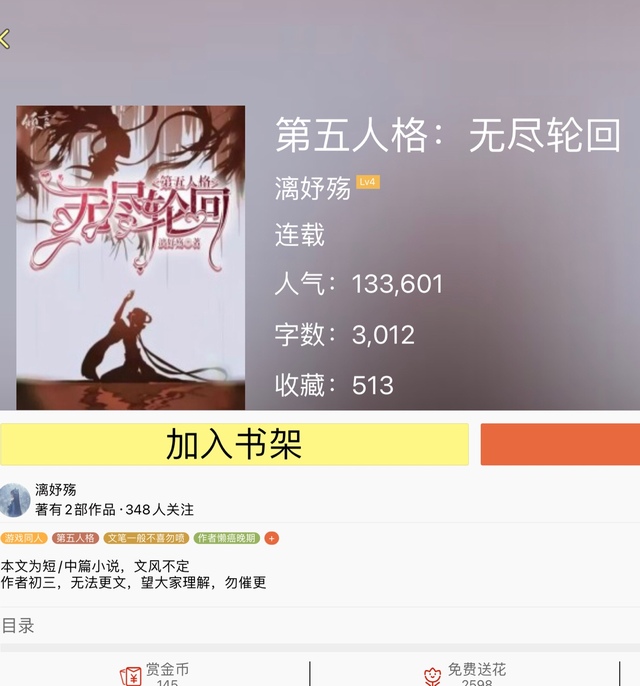
Task: Tap the 文笔一般不喜勿喷 tag
Action: click(x=146, y=538)
